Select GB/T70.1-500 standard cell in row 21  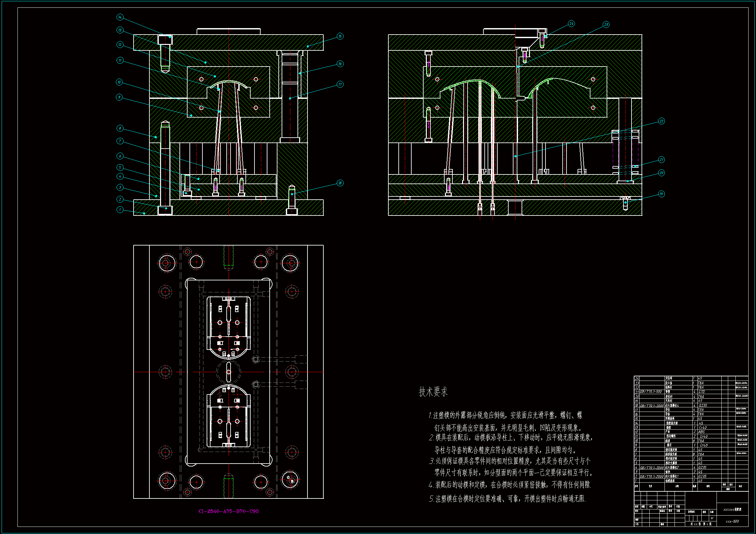click(651, 392)
